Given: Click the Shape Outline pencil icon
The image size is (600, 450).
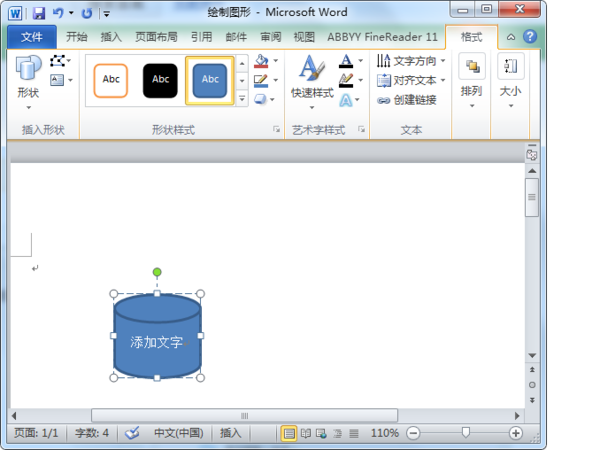Looking at the screenshot, I should (261, 81).
